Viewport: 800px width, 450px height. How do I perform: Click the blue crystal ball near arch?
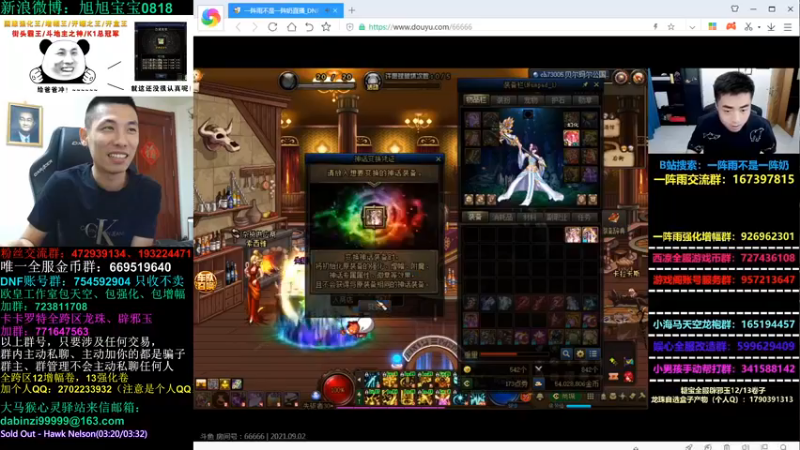[x=397, y=360]
